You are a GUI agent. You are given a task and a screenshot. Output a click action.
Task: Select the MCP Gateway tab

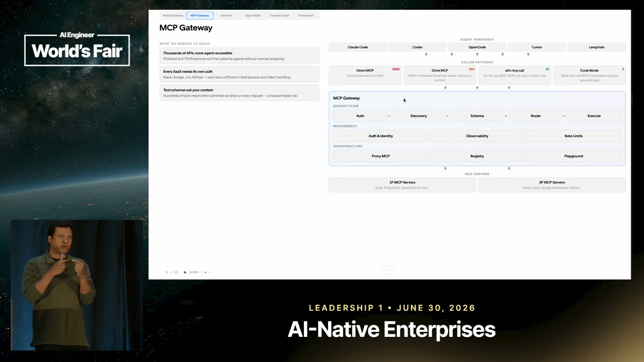click(200, 16)
